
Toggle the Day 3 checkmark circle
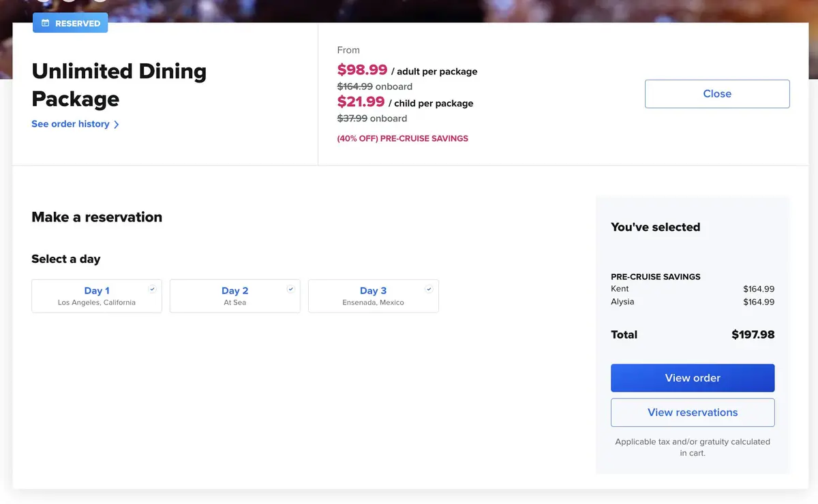click(x=429, y=289)
